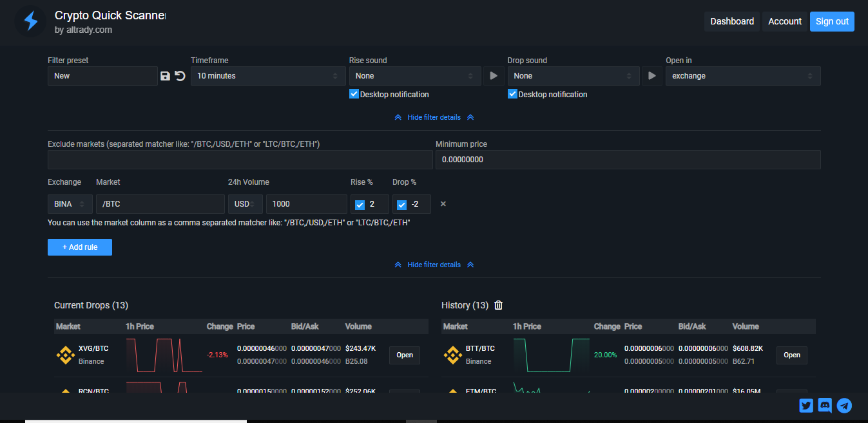The width and height of the screenshot is (868, 423).
Task: Remove the BINA /BTC rule with X icon
Action: (443, 203)
